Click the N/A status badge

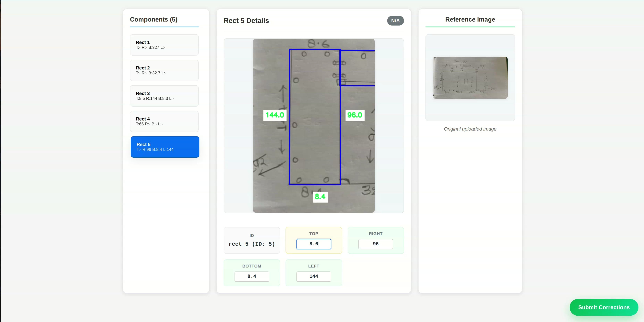(395, 20)
